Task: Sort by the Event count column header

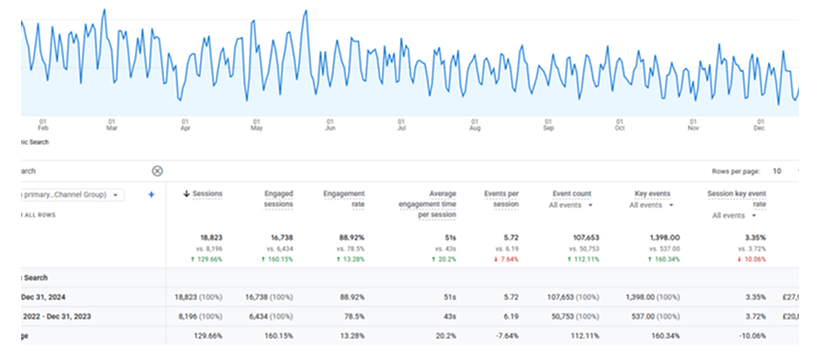Action: [x=572, y=194]
